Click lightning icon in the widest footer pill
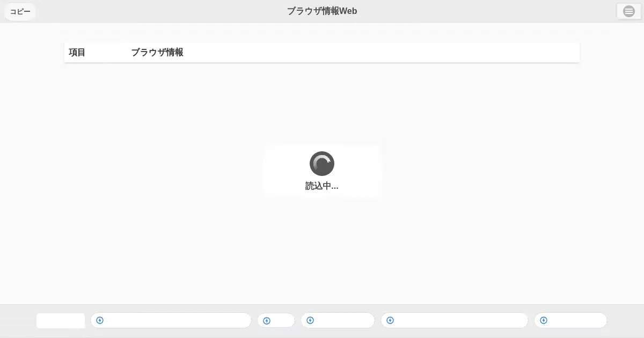Image resolution: width=644 pixels, height=338 pixels. (100, 321)
